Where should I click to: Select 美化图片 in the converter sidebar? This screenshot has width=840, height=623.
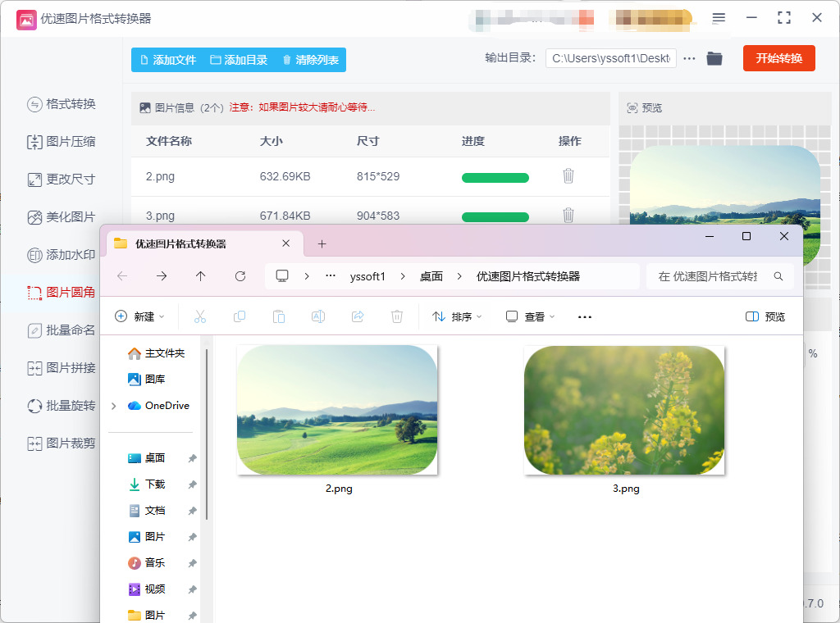[x=62, y=217]
